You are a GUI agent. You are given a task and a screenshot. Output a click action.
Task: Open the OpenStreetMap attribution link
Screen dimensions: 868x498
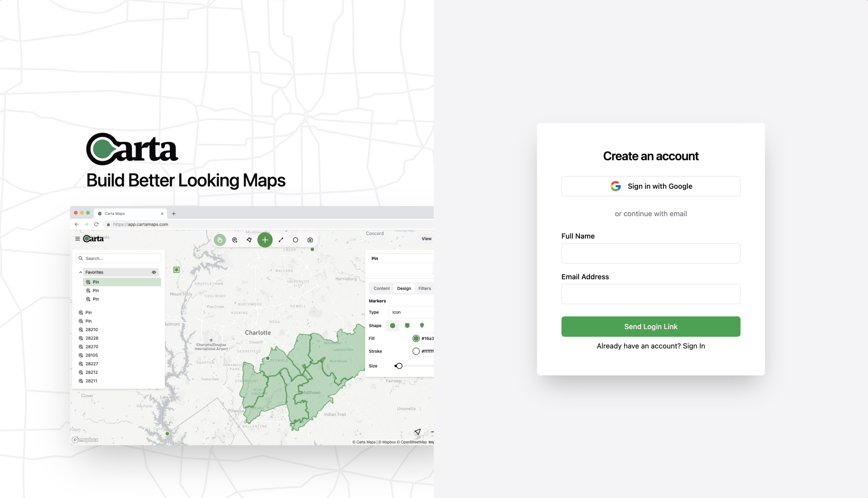coord(412,442)
